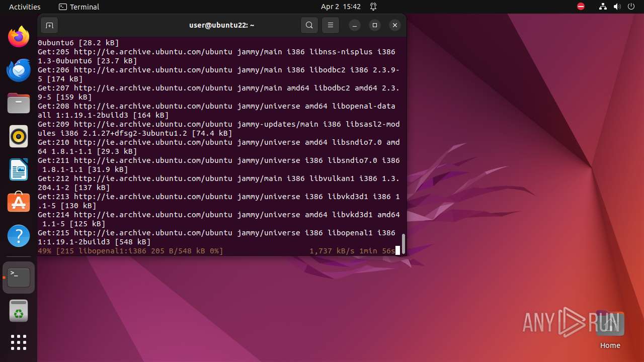
Task: Open the Home desktop folder
Action: (x=610, y=330)
